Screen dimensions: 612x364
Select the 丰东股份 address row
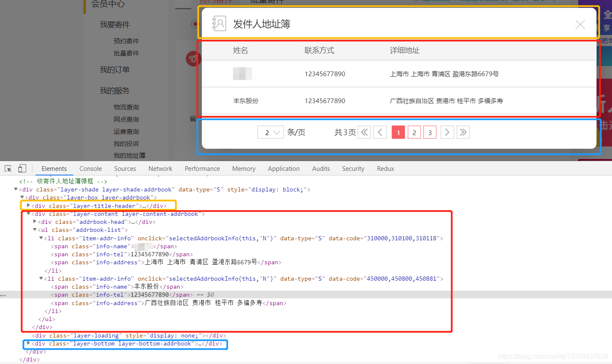click(x=399, y=101)
